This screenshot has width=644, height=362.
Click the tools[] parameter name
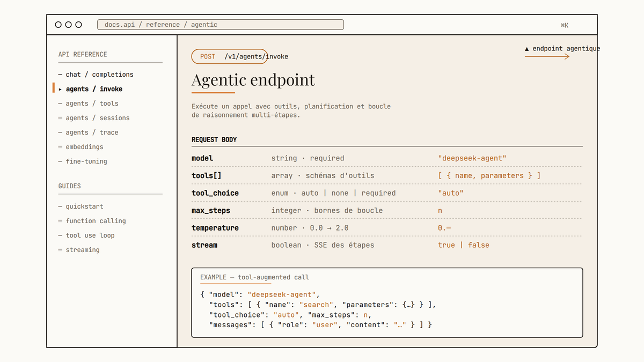[x=207, y=176]
